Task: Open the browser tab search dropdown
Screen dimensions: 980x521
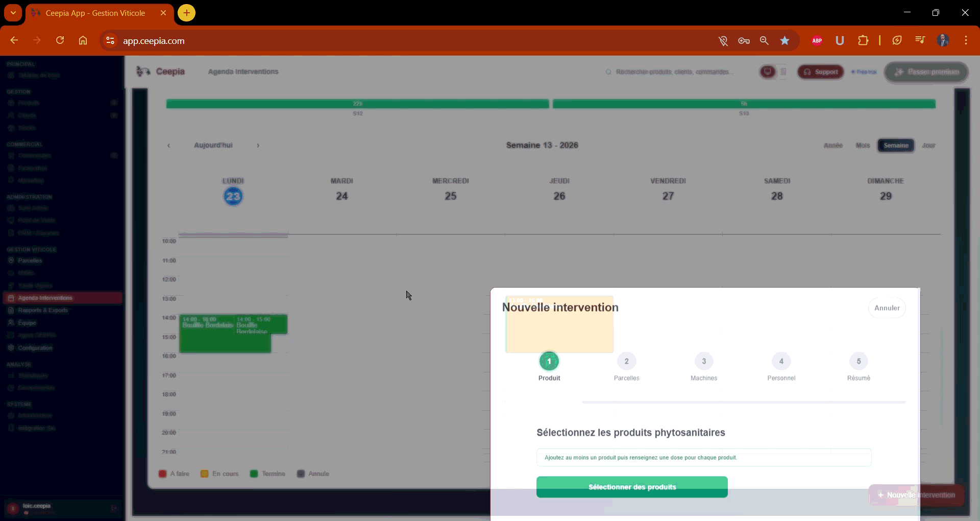Action: [x=13, y=13]
